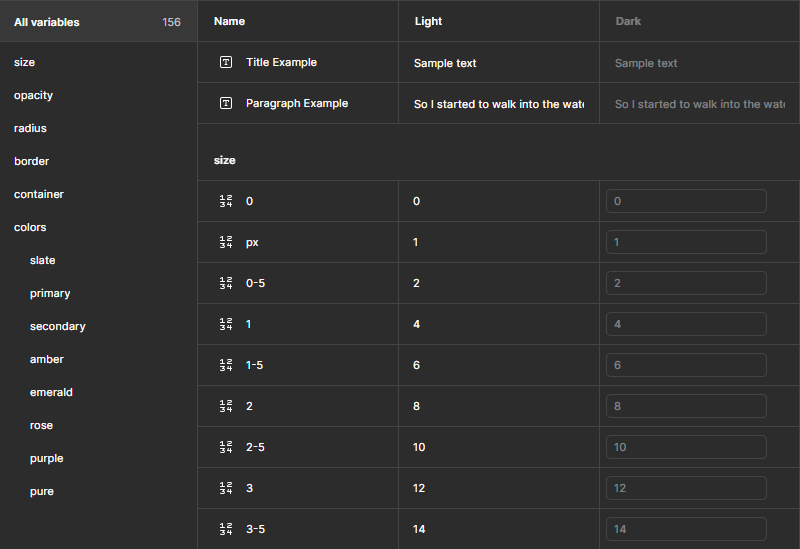Click the Dark mode column header
Screen dimensions: 800x549
[628, 21]
